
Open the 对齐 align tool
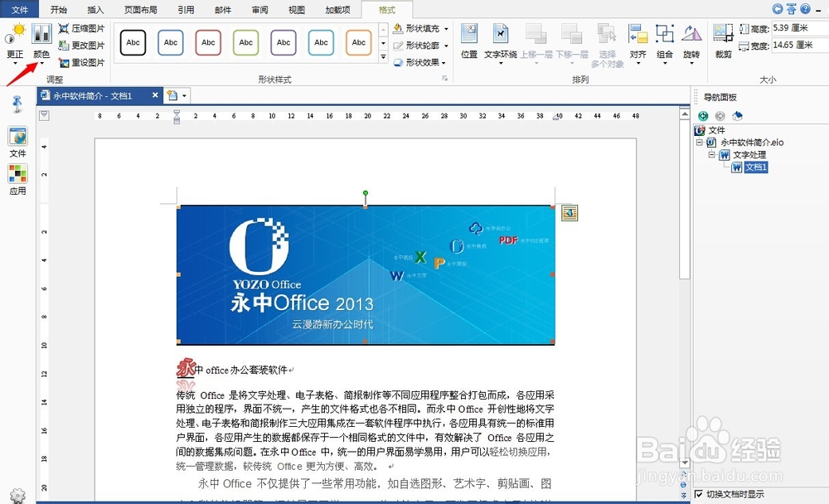(x=638, y=43)
